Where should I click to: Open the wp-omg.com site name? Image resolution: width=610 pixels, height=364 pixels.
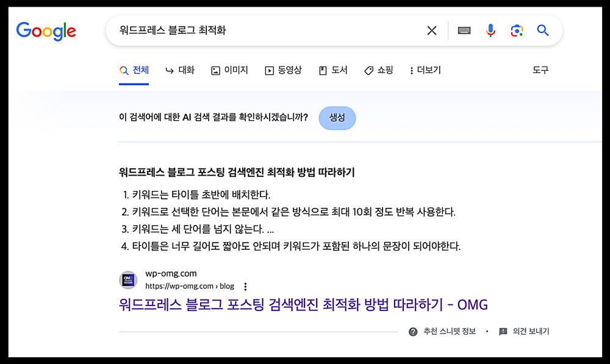click(x=171, y=273)
